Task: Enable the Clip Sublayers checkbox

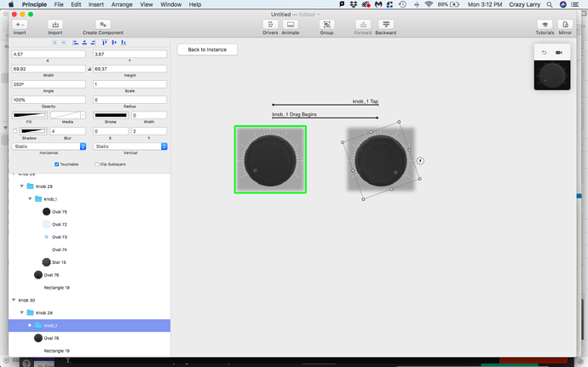Action: click(x=97, y=164)
